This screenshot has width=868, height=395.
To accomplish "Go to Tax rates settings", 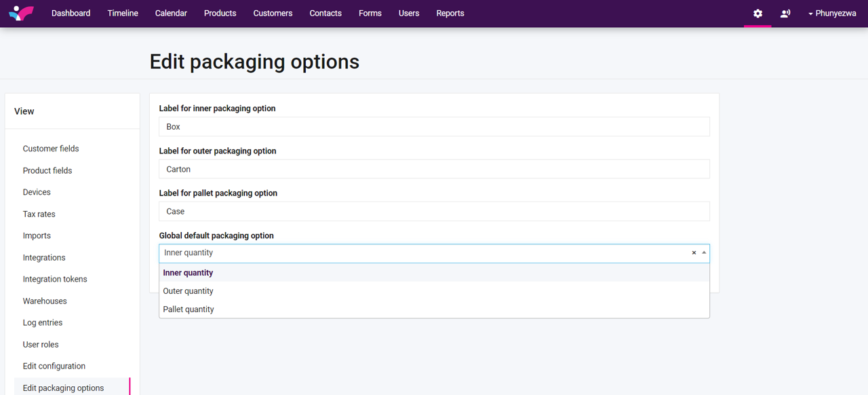I will coord(39,214).
